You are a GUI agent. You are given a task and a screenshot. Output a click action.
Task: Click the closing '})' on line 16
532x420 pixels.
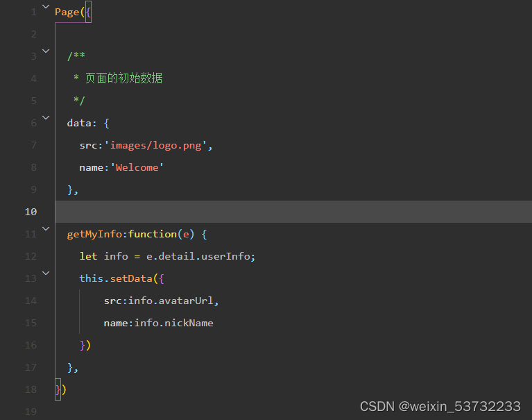click(85, 345)
